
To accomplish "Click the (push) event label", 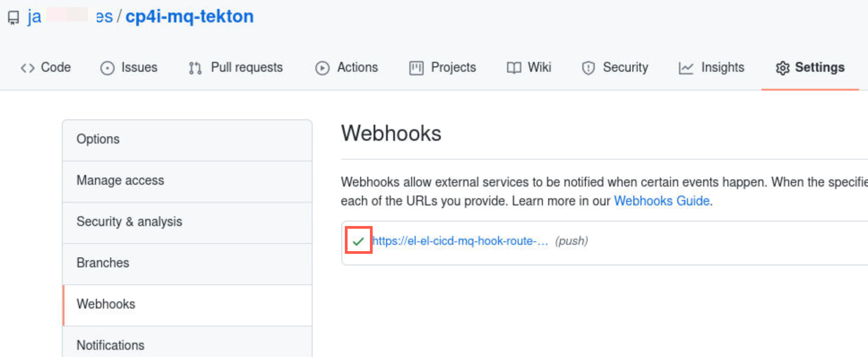I will coord(572,241).
